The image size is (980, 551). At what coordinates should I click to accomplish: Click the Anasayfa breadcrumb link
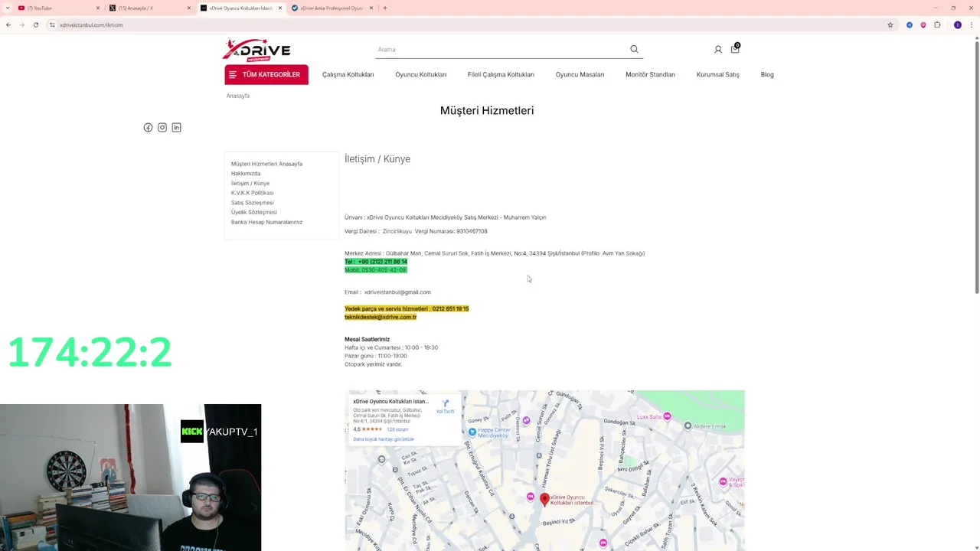click(238, 96)
